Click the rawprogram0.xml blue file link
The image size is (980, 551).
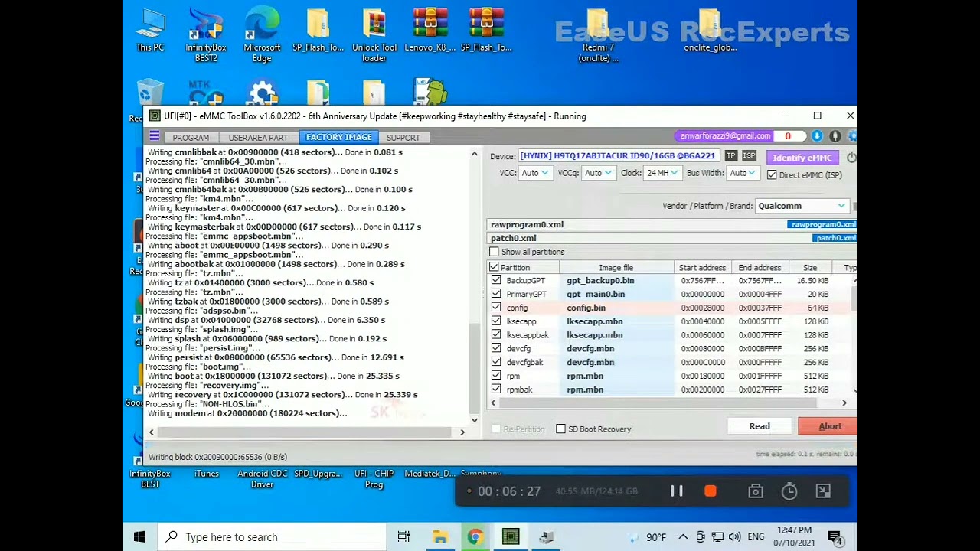point(822,224)
